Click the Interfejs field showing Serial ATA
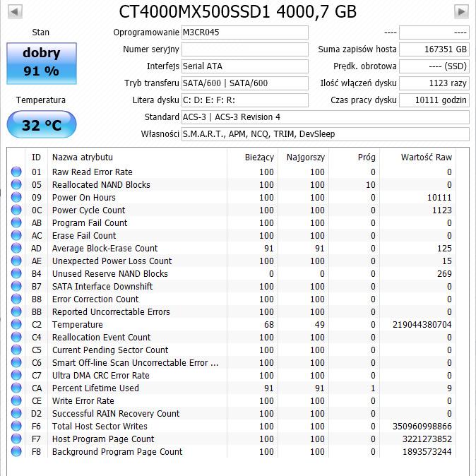476x476 pixels. [x=245, y=66]
